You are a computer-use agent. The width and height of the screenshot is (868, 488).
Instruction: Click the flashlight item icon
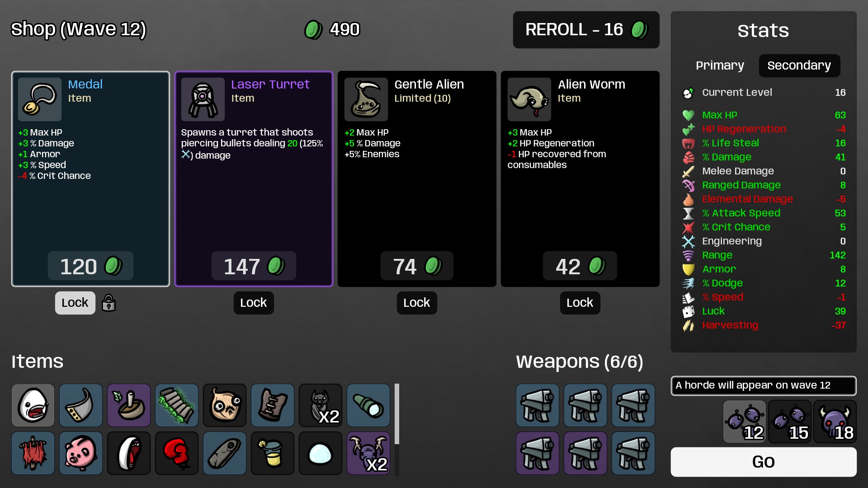[368, 405]
